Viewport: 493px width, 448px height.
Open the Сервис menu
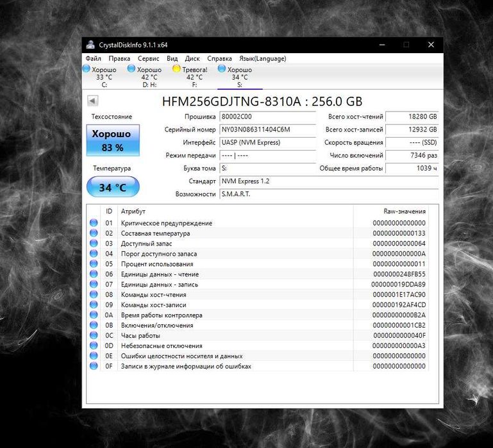148,58
